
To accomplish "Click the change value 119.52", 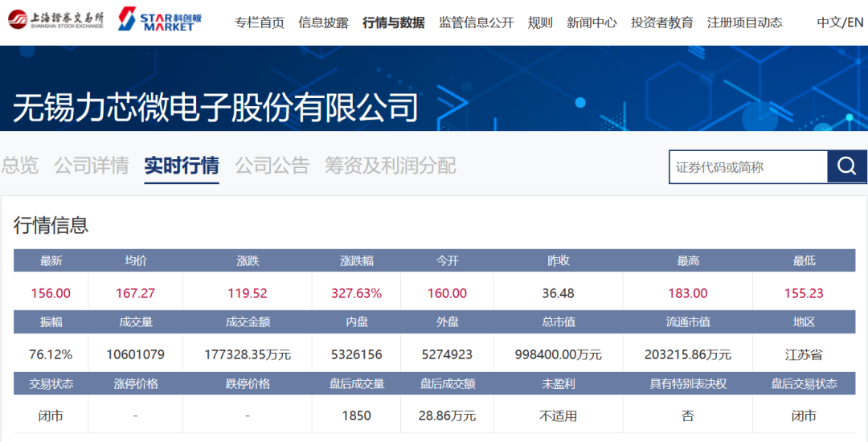I will coord(248,293).
